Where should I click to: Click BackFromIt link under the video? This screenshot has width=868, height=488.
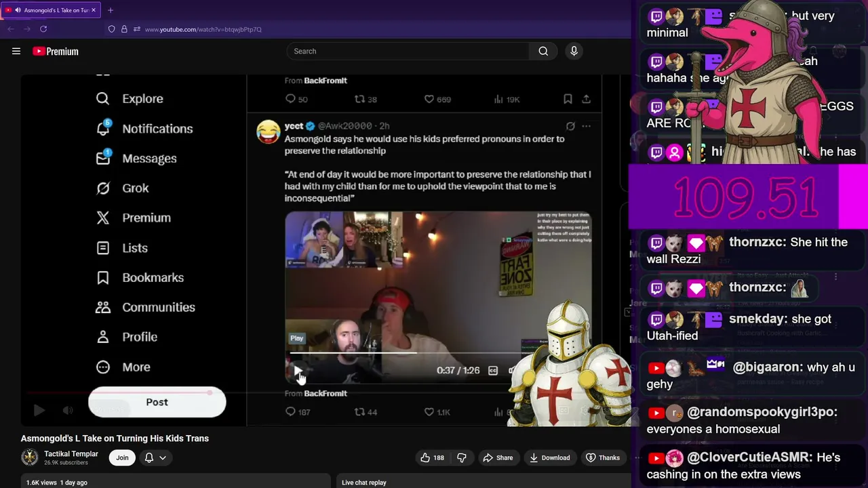coord(325,393)
